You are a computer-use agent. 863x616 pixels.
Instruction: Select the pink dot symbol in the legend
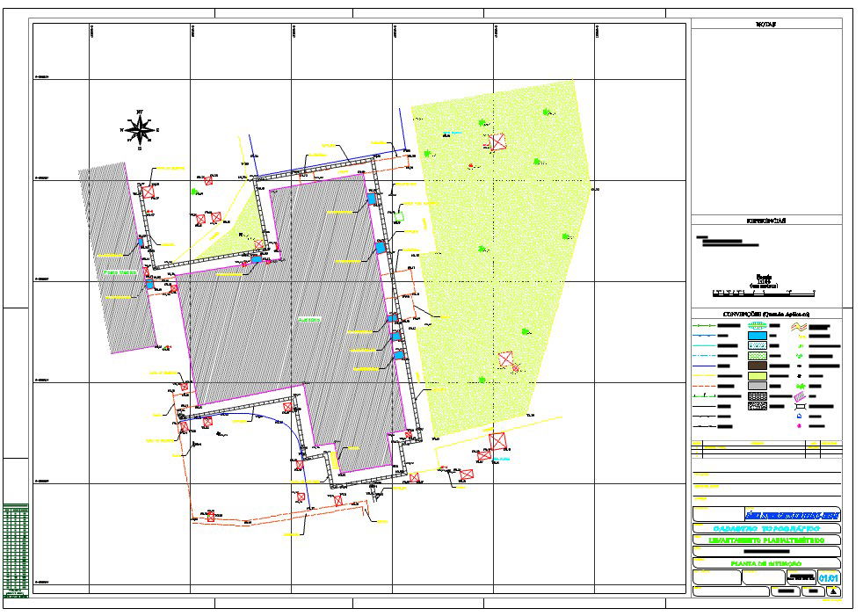pyautogui.click(x=799, y=426)
